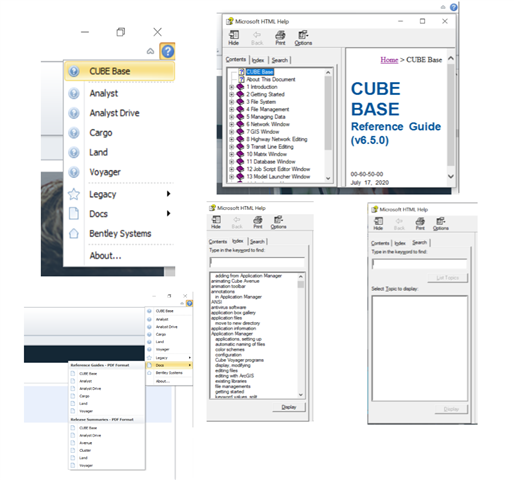The height and width of the screenshot is (480, 514).
Task: Expand the 10 Matrix Window tree node
Action: (232, 154)
